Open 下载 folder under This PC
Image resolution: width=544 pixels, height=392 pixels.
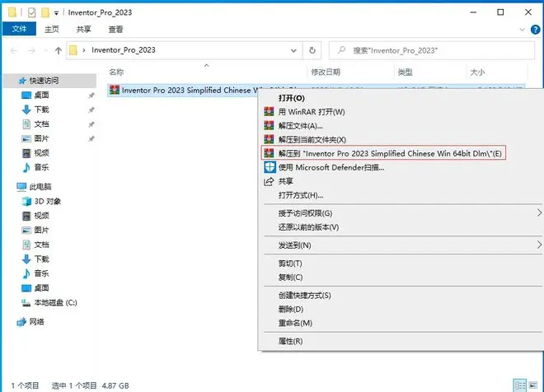point(42,259)
